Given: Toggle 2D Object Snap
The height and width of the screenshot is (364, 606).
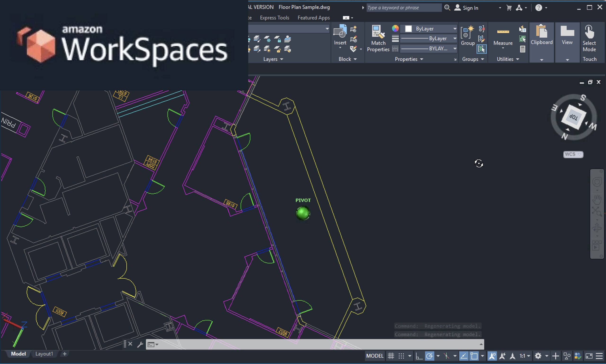Looking at the screenshot, I should pyautogui.click(x=474, y=356).
